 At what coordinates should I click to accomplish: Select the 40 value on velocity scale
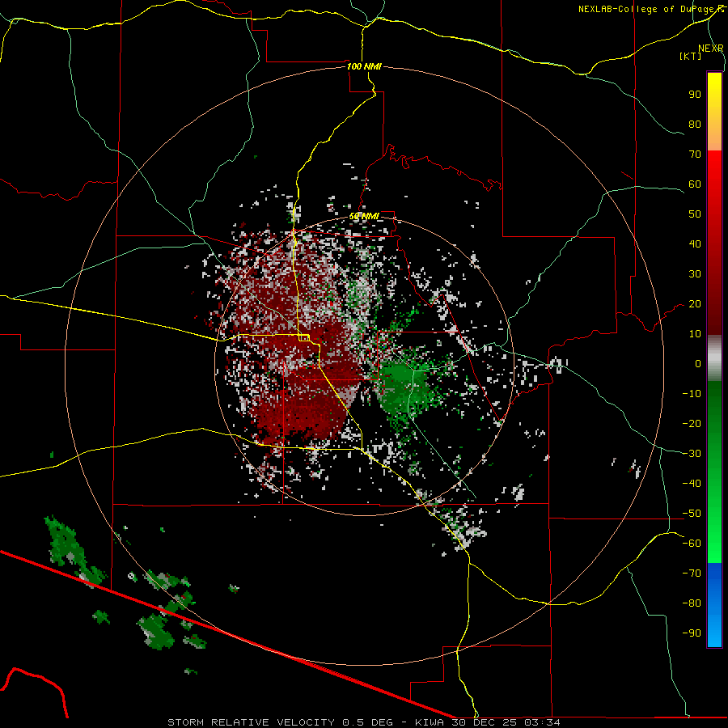coord(695,244)
